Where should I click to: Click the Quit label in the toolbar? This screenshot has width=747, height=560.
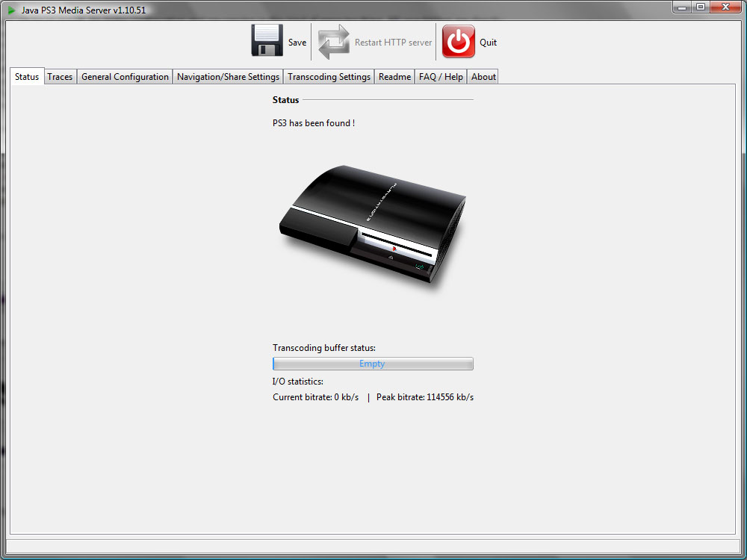pyautogui.click(x=489, y=43)
